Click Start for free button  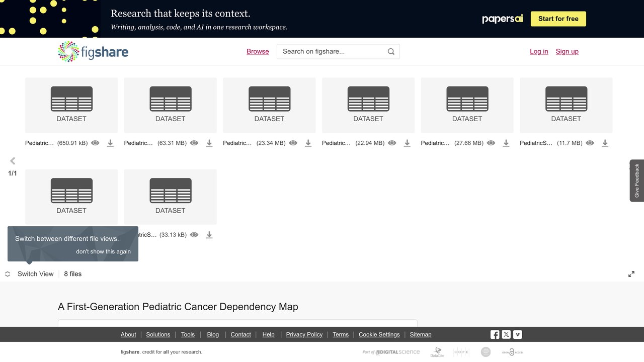click(558, 19)
